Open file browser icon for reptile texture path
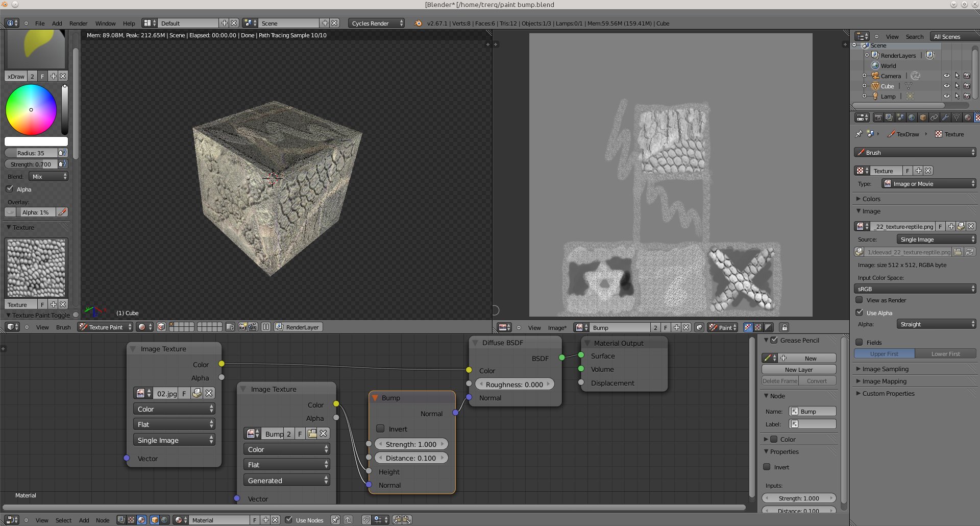Screen dimensions: 980x526 click(958, 252)
